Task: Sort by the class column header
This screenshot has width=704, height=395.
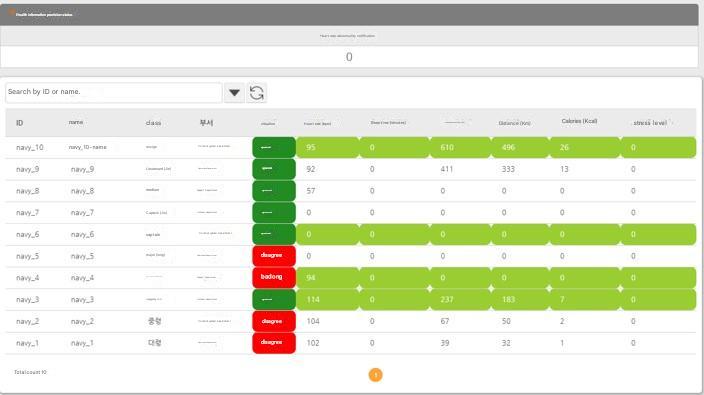Action: (153, 123)
